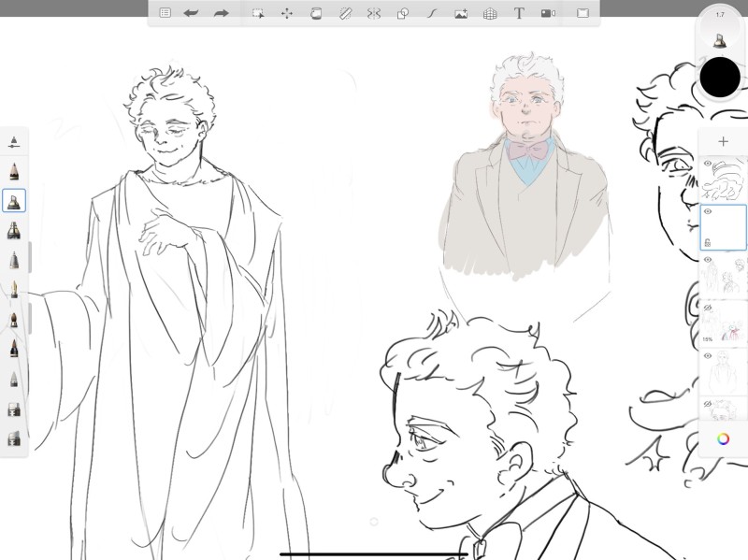Open the black color puck
The width and height of the screenshot is (748, 560).
pyautogui.click(x=720, y=77)
